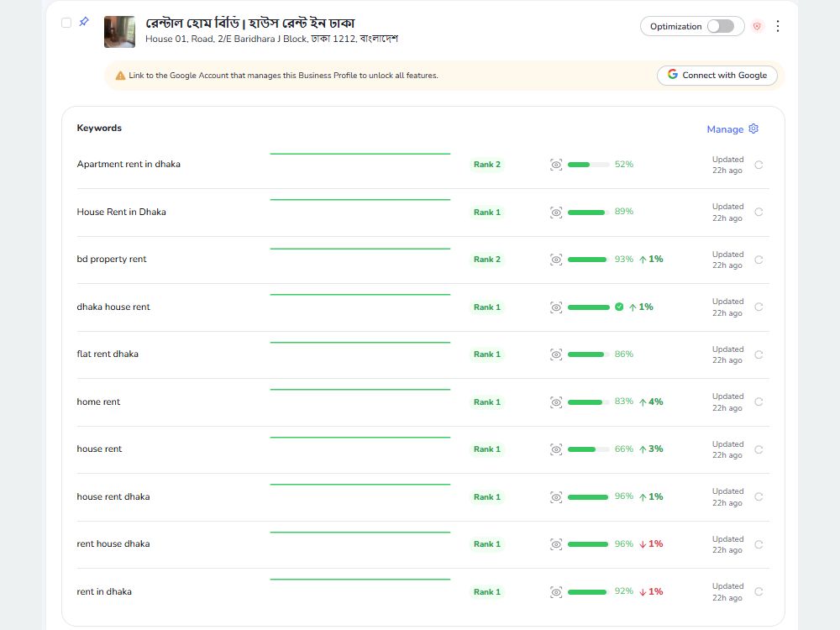Click the 93% value for 'bd property rent'
Screen dimensions: 840x630
[623, 260]
